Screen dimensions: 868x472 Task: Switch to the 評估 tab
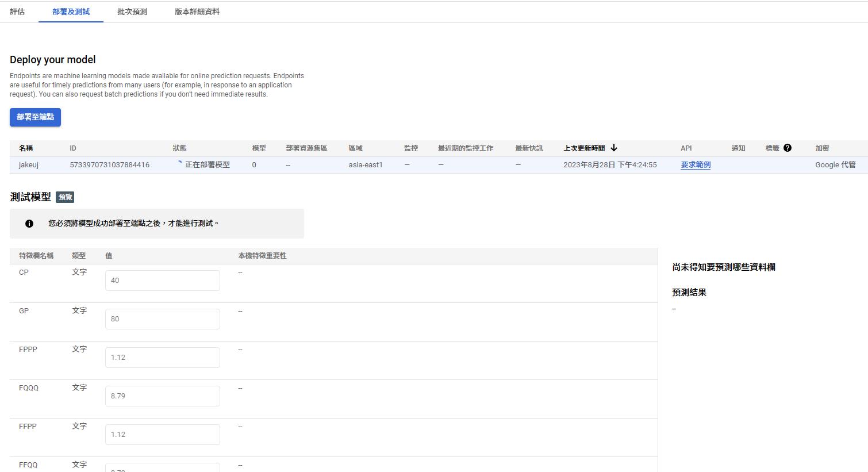[x=17, y=11]
